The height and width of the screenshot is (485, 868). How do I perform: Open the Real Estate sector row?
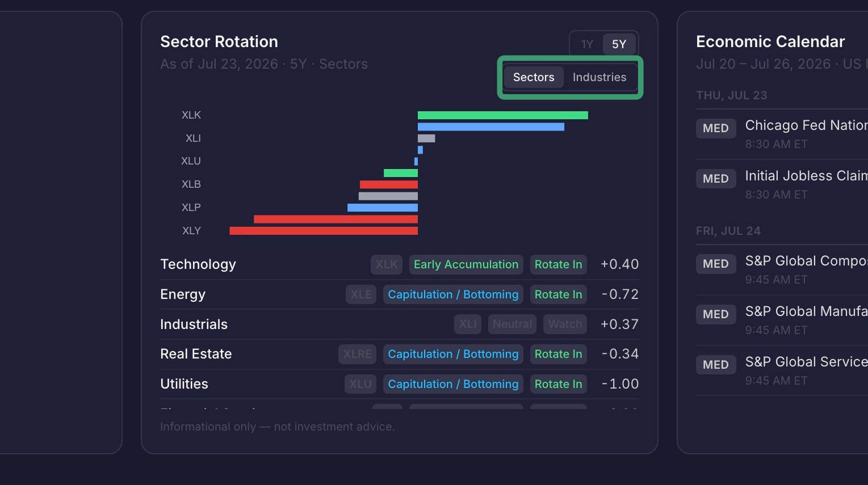[400, 354]
